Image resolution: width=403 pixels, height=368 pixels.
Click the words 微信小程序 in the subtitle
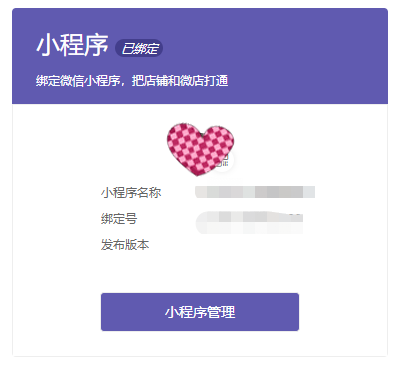click(90, 81)
